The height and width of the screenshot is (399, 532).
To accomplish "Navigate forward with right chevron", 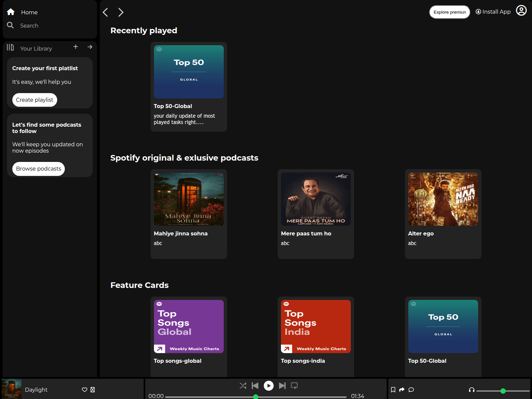I will pos(121,12).
